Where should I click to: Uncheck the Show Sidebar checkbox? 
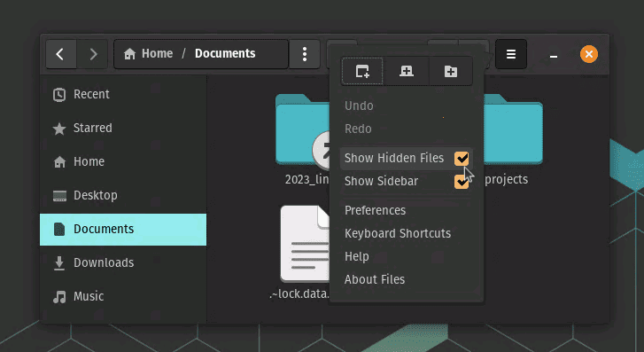point(462,182)
